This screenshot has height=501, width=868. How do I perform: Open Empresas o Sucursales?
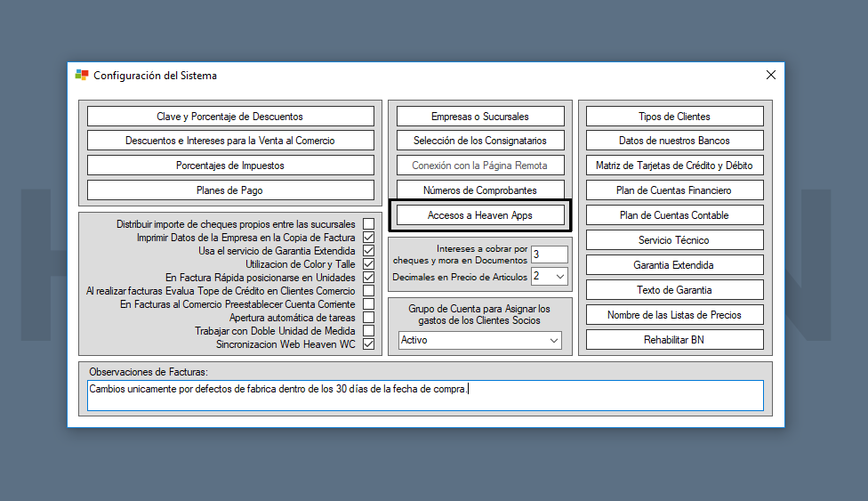click(480, 117)
